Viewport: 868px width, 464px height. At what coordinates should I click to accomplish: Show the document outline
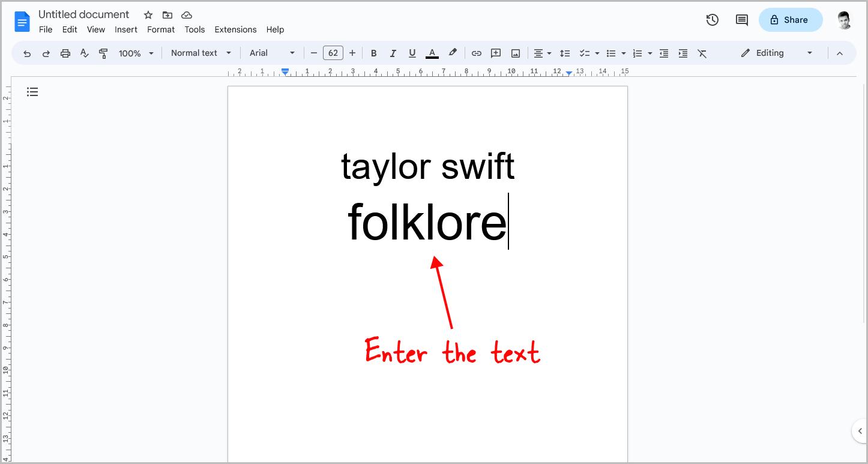(32, 92)
